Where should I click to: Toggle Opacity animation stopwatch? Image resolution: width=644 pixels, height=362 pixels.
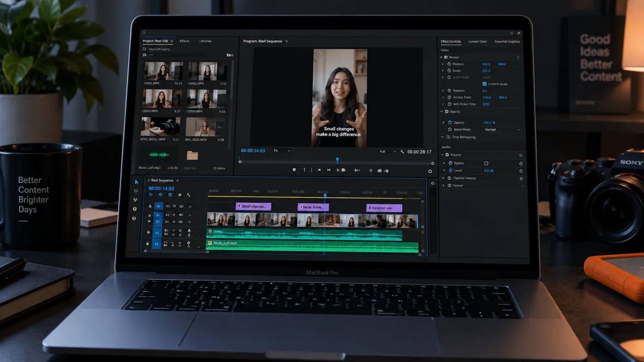pos(450,122)
